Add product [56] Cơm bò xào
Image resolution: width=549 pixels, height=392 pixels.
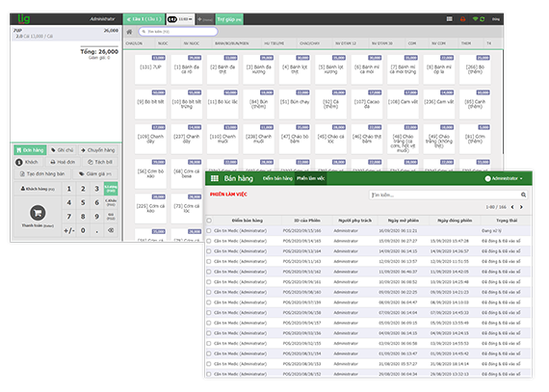150,173
